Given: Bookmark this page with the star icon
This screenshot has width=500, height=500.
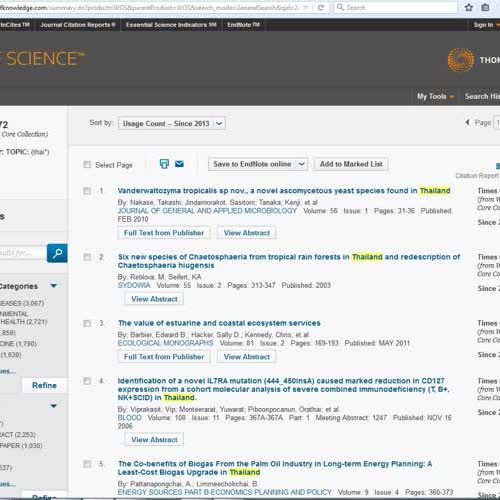Looking at the screenshot, I should (468, 7).
